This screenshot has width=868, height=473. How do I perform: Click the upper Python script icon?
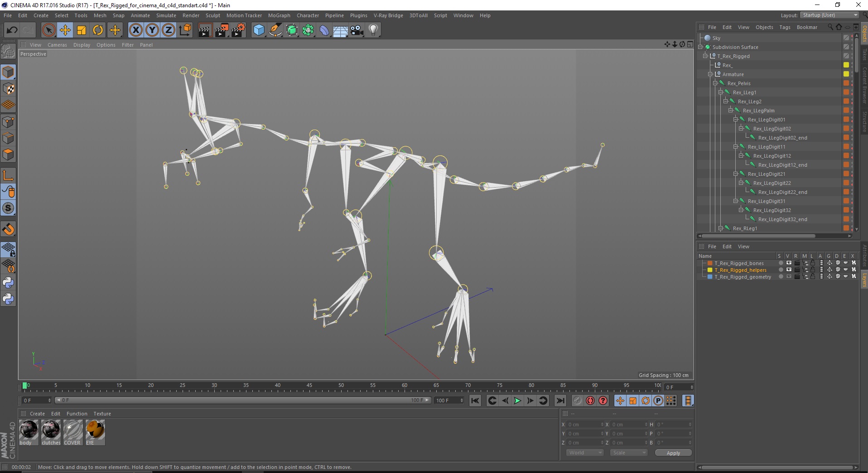[x=8, y=283]
